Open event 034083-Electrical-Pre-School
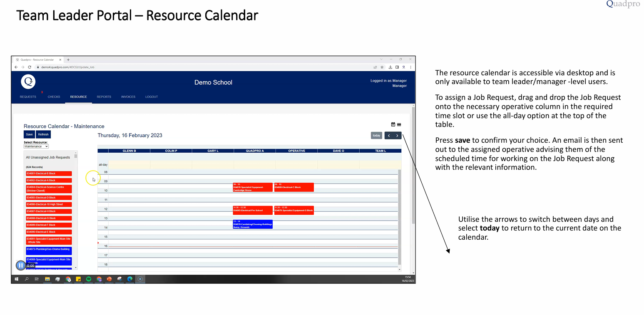 pyautogui.click(x=253, y=210)
